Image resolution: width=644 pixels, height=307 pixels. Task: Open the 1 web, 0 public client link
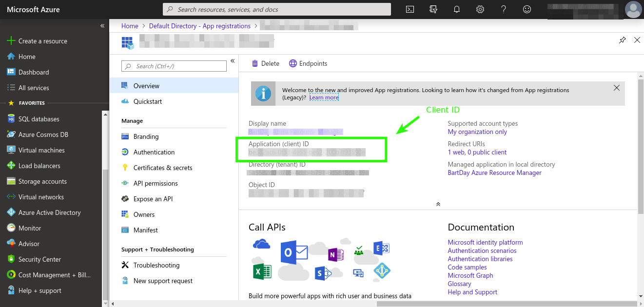[477, 152]
